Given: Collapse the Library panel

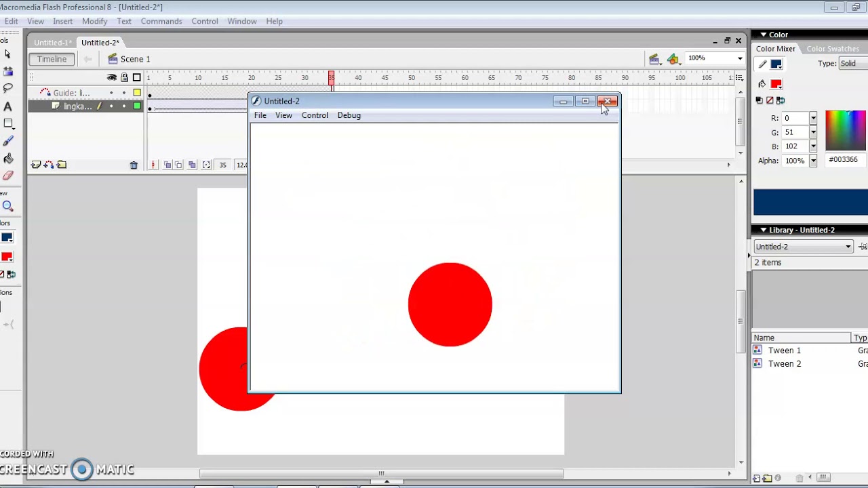Looking at the screenshot, I should click(764, 230).
